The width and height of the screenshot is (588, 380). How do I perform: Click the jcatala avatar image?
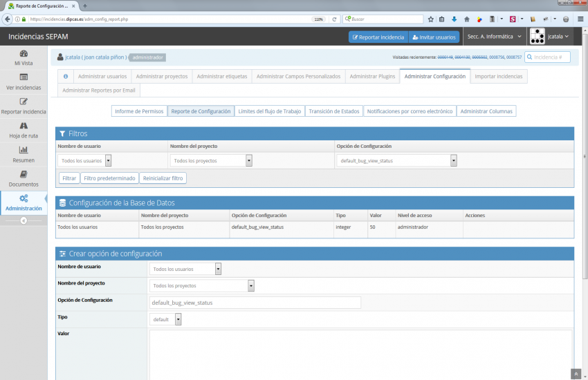coord(538,37)
